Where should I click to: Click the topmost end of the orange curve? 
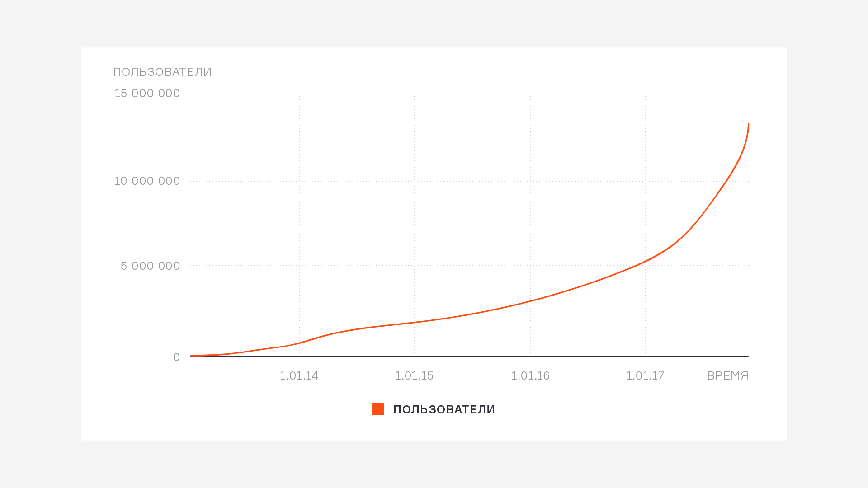click(748, 124)
